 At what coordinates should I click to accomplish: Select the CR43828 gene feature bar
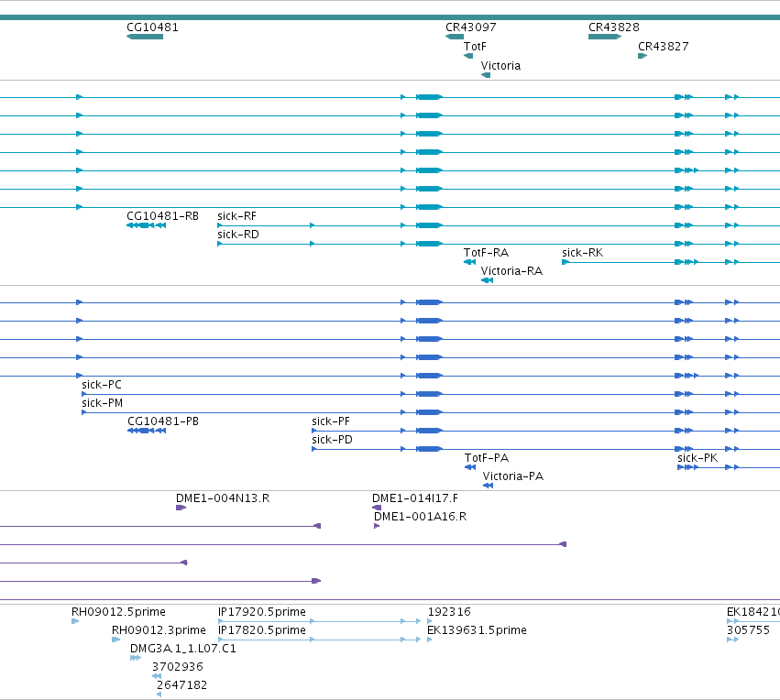pyautogui.click(x=605, y=37)
